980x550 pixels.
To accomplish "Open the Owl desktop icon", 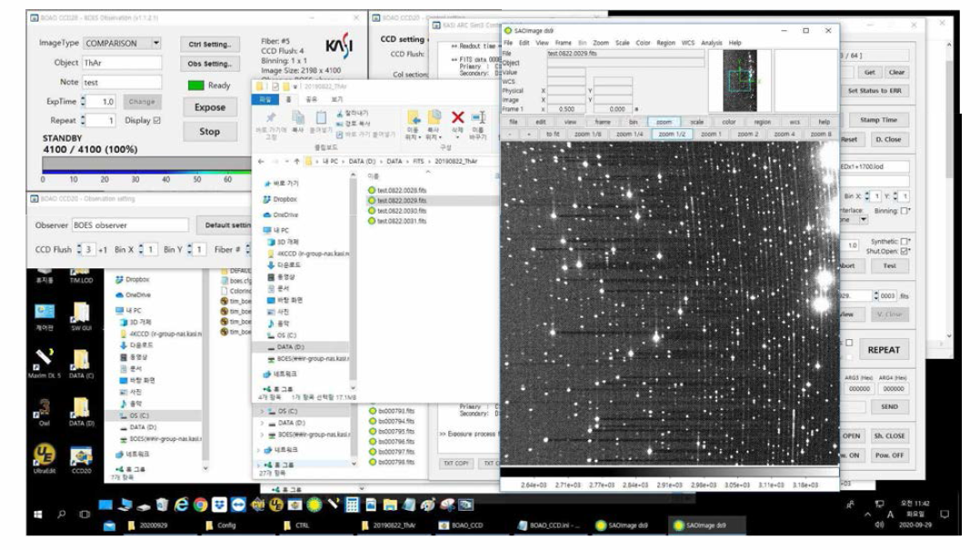I will (45, 408).
